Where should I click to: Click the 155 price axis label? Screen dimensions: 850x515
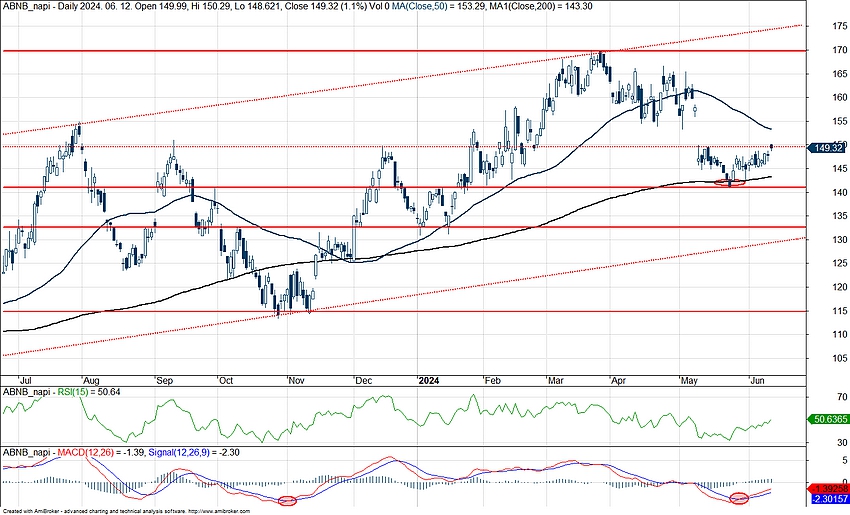click(840, 121)
